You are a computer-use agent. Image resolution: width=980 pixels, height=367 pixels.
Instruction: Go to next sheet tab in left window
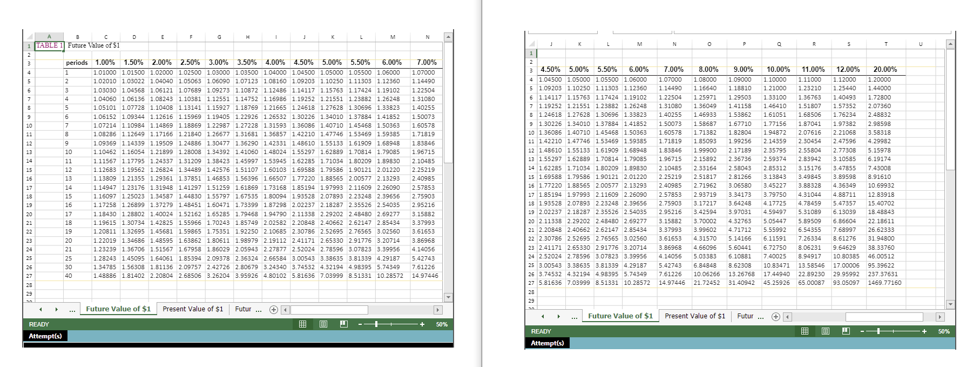click(56, 310)
